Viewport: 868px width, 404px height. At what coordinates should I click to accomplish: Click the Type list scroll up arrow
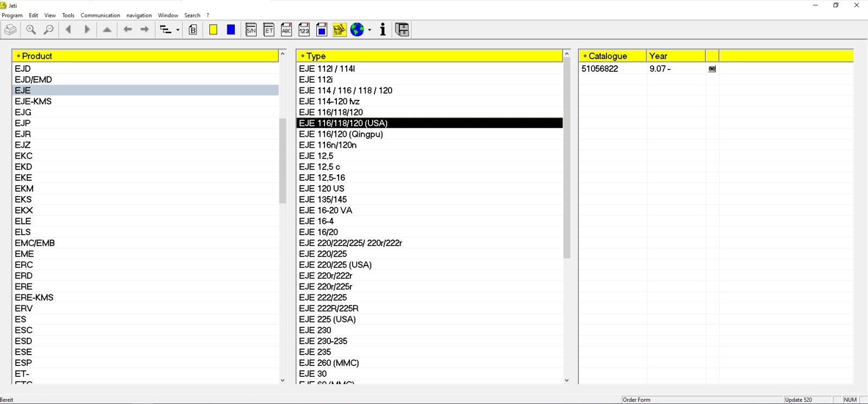click(x=567, y=54)
